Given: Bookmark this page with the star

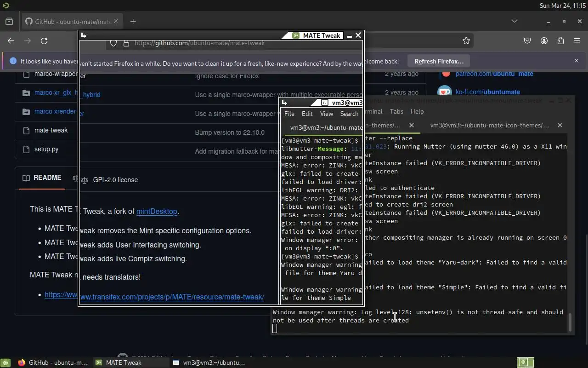Looking at the screenshot, I should pyautogui.click(x=466, y=40).
